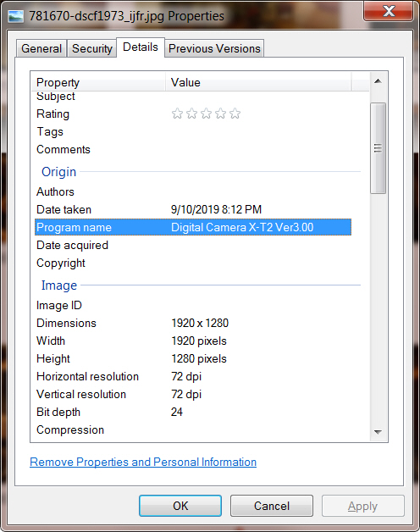Select the Program name row
The image size is (420, 532).
pyautogui.click(x=193, y=227)
